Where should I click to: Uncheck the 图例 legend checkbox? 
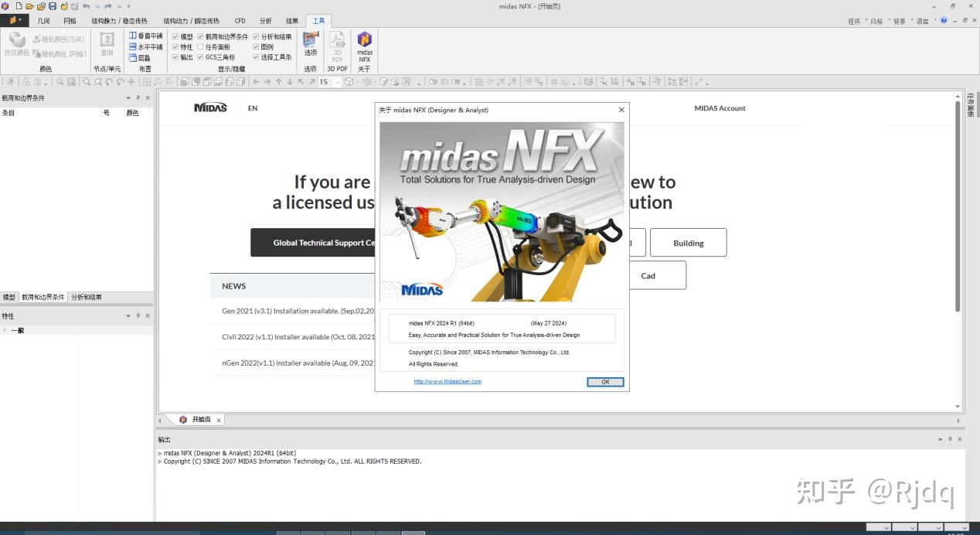[255, 46]
